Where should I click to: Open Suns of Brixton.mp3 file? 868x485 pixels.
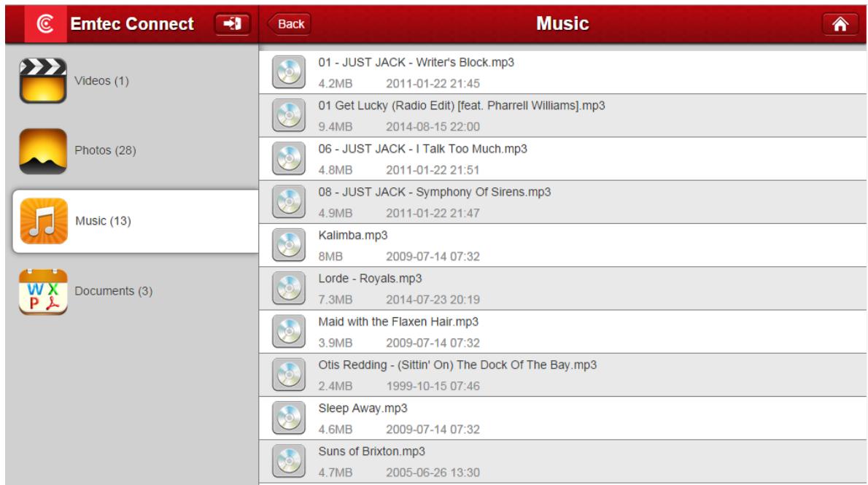click(371, 451)
